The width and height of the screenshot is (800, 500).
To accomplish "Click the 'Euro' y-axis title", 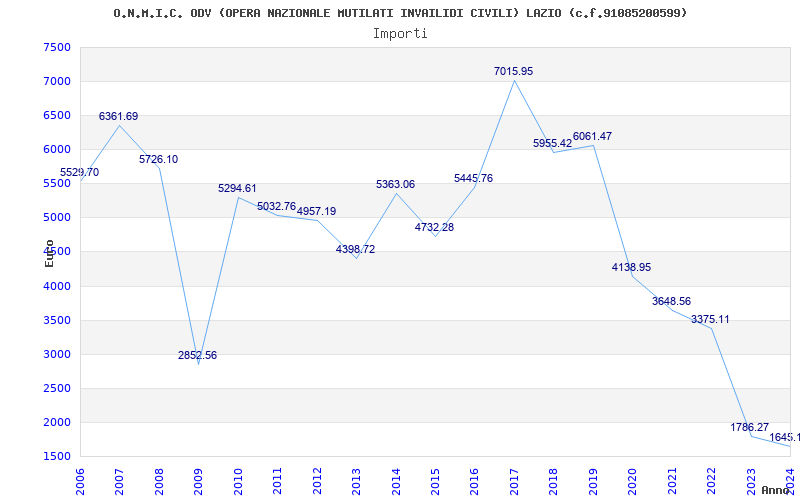I will coord(49,253).
